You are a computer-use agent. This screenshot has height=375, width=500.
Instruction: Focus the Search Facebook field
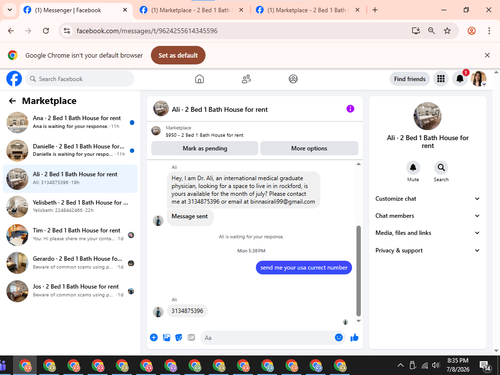tap(80, 79)
